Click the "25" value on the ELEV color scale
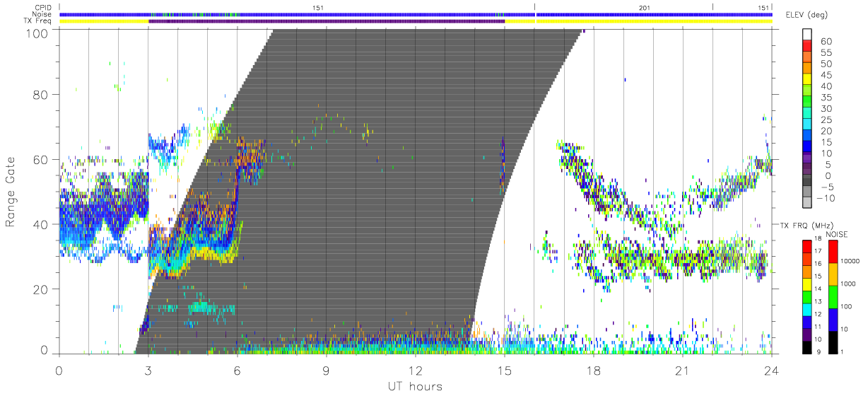 (x=826, y=120)
